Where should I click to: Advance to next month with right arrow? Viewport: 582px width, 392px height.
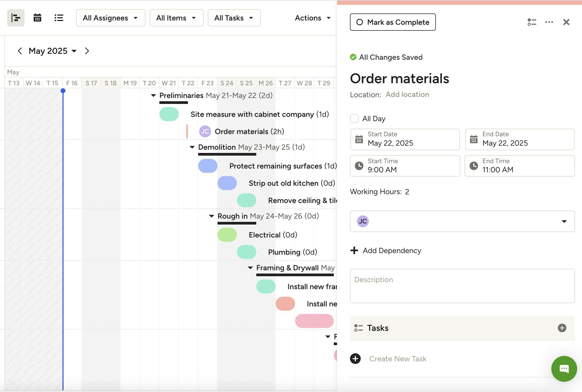[x=87, y=51]
